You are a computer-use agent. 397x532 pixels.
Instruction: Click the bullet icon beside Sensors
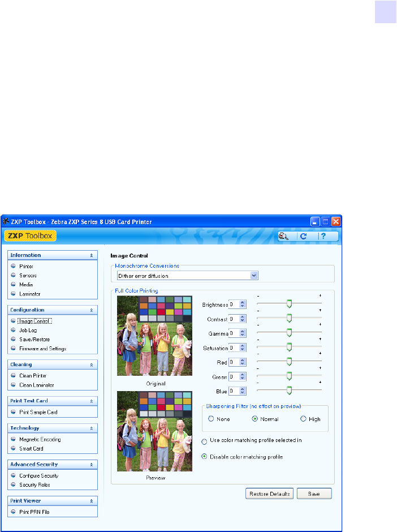pos(13,275)
